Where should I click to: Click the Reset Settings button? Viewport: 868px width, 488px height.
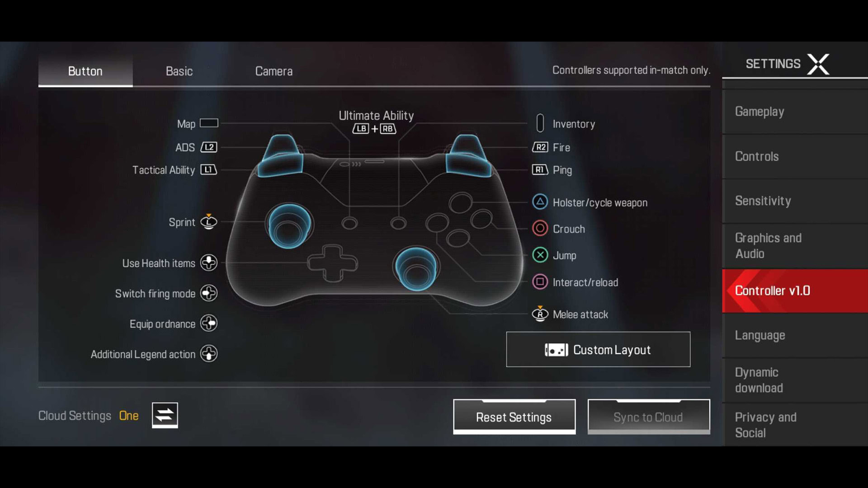pyautogui.click(x=514, y=417)
